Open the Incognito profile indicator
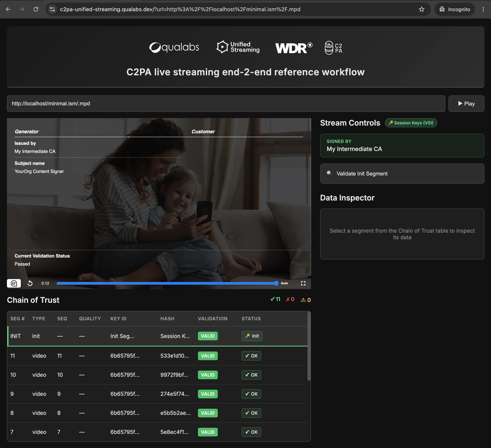This screenshot has width=491, height=448. (x=454, y=9)
